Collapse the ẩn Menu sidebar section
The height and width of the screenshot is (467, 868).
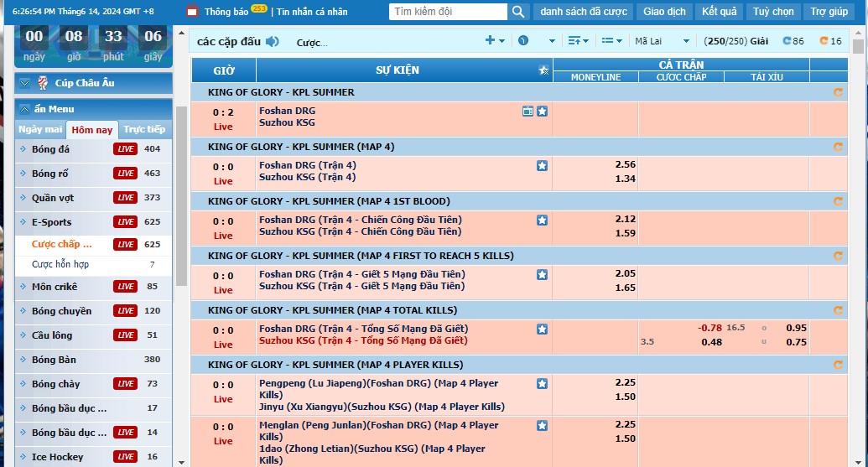(24, 109)
